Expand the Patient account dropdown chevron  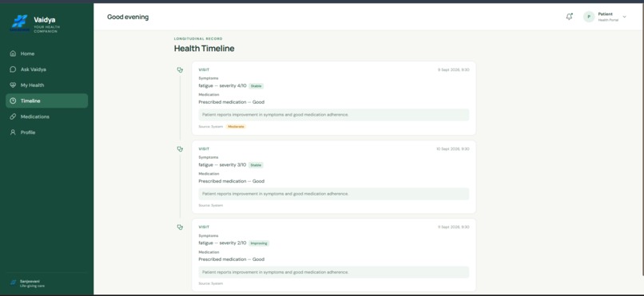[x=624, y=17]
